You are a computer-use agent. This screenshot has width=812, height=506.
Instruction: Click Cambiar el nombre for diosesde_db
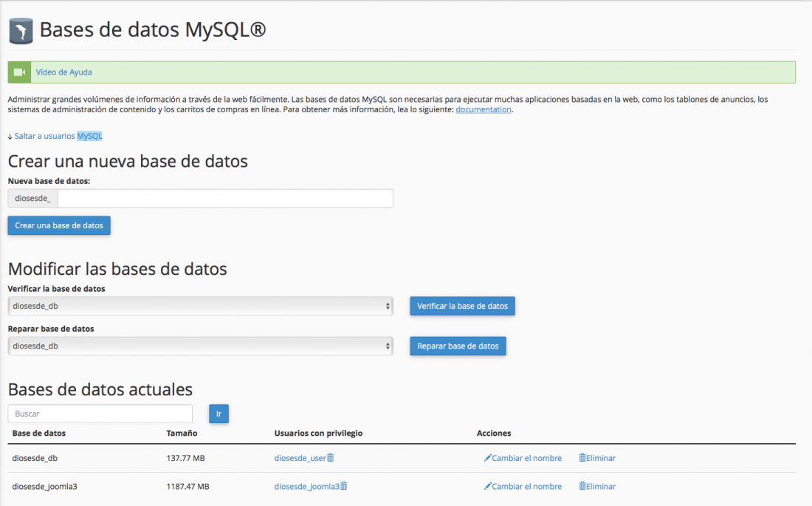[526, 458]
